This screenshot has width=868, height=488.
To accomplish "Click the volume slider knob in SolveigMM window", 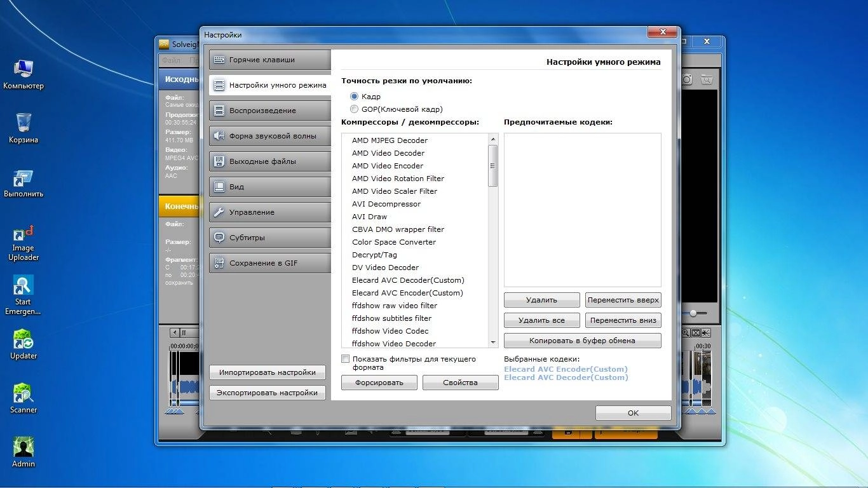I will click(693, 313).
